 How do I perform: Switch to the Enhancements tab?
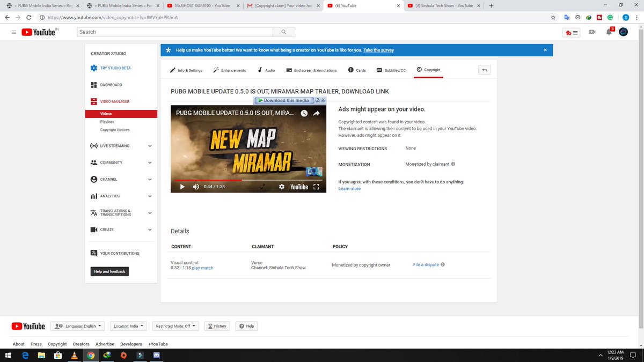tap(230, 70)
